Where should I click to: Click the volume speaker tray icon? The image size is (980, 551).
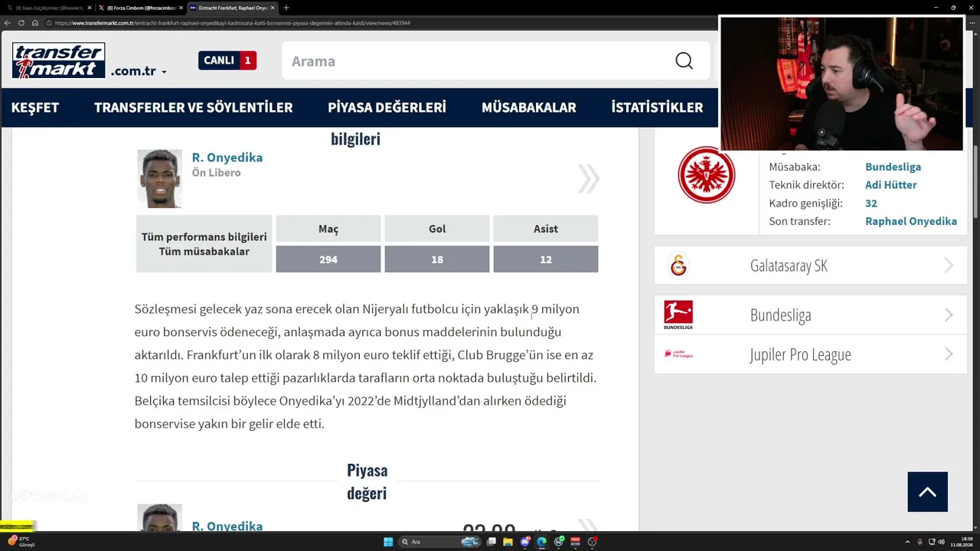tap(941, 542)
